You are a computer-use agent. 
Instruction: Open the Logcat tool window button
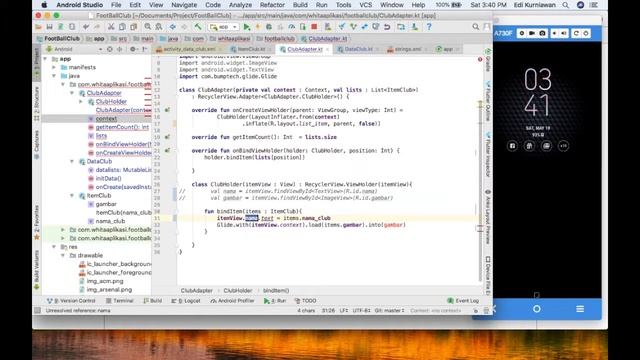pos(186,301)
